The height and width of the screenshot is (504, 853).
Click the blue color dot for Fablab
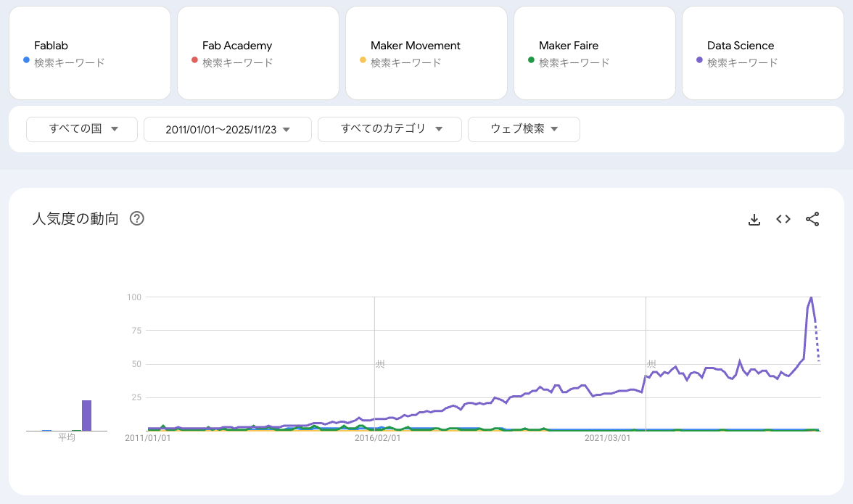click(x=26, y=60)
